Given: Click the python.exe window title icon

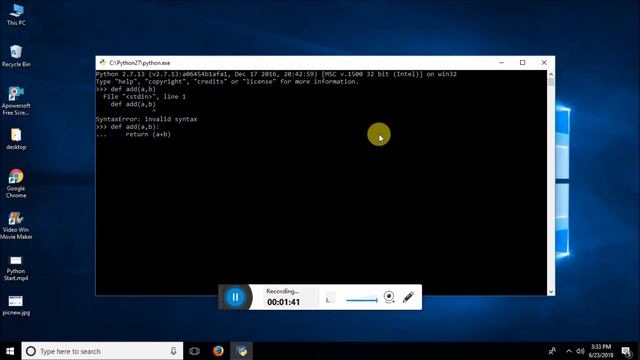Looking at the screenshot, I should [103, 62].
